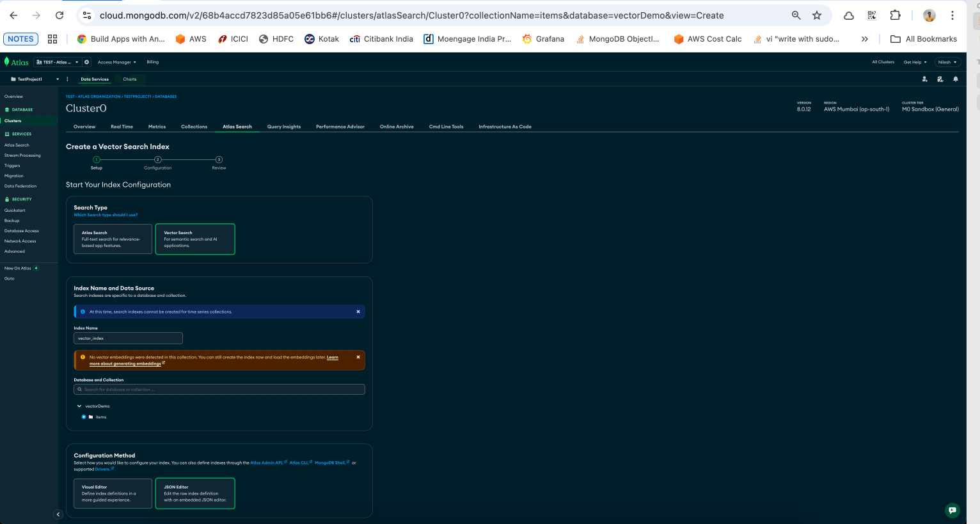Click the Grafana bookmark icon
This screenshot has width=980, height=524.
click(x=528, y=39)
